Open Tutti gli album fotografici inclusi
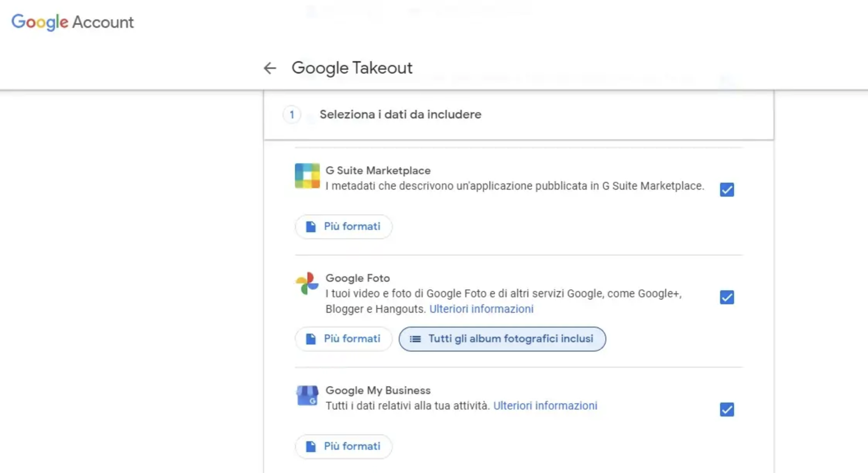 pos(502,339)
